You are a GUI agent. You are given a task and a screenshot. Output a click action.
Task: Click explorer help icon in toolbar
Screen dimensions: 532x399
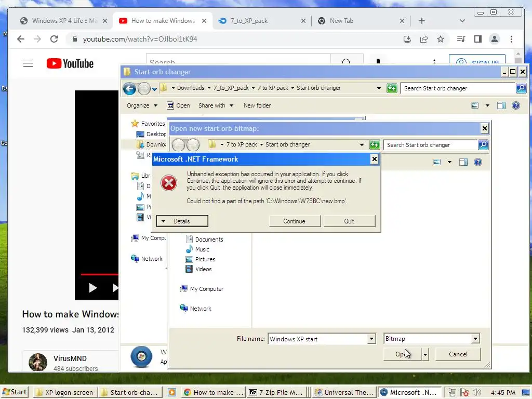[516, 105]
